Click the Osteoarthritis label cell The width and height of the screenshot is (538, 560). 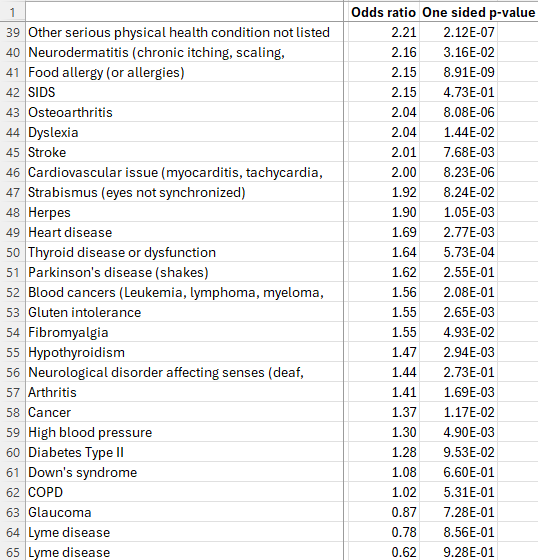[x=184, y=112]
